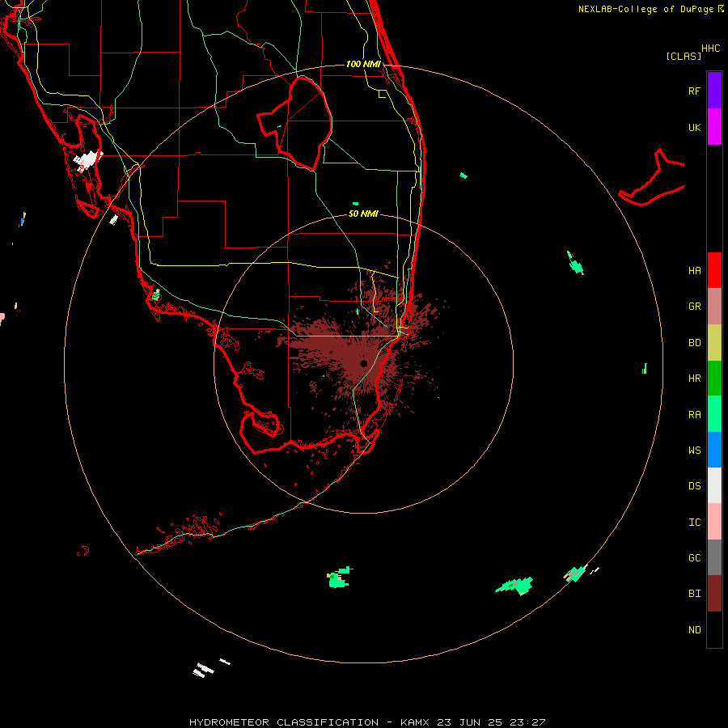Click the HA red legend swatch
Screen dimensions: 728x728
pyautogui.click(x=714, y=270)
